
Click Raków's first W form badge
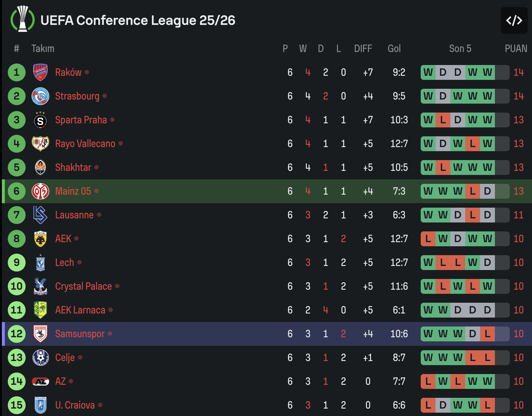(428, 72)
